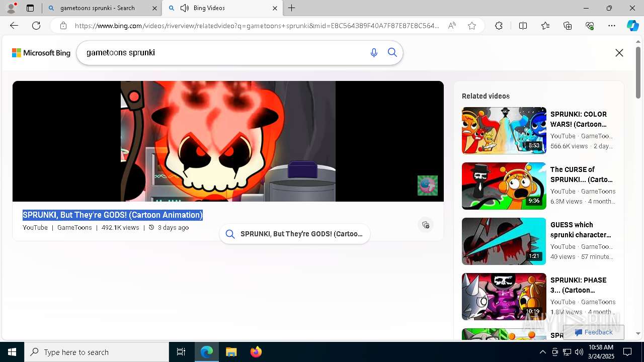Save video to collection icon
The image size is (644, 362).
[x=426, y=225]
